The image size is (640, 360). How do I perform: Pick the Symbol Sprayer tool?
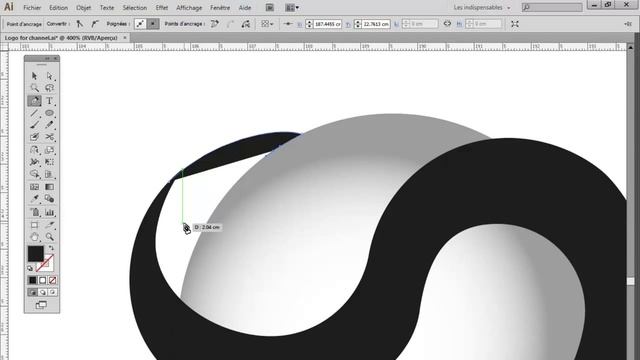(x=34, y=212)
